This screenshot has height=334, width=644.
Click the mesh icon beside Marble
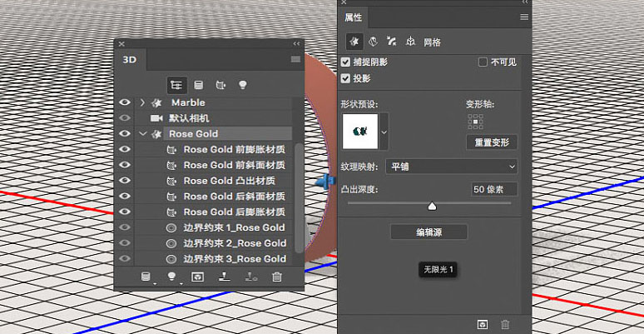click(x=156, y=102)
